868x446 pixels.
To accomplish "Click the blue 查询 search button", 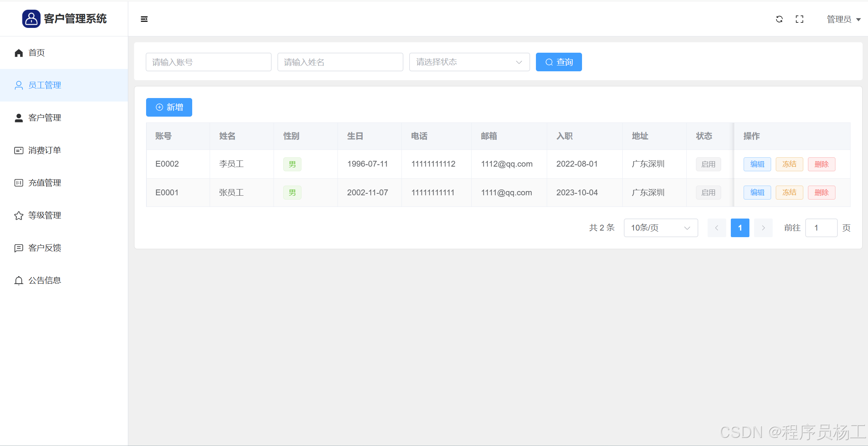I will (x=558, y=62).
